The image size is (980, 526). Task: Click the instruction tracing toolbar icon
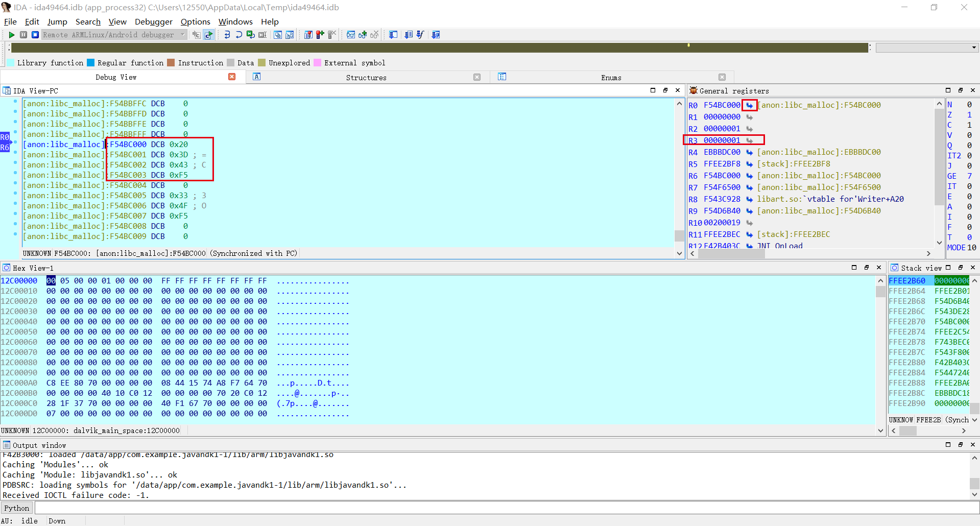409,35
